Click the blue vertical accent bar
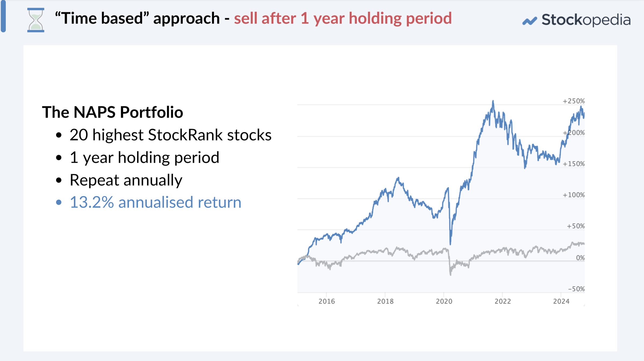 pyautogui.click(x=3, y=16)
